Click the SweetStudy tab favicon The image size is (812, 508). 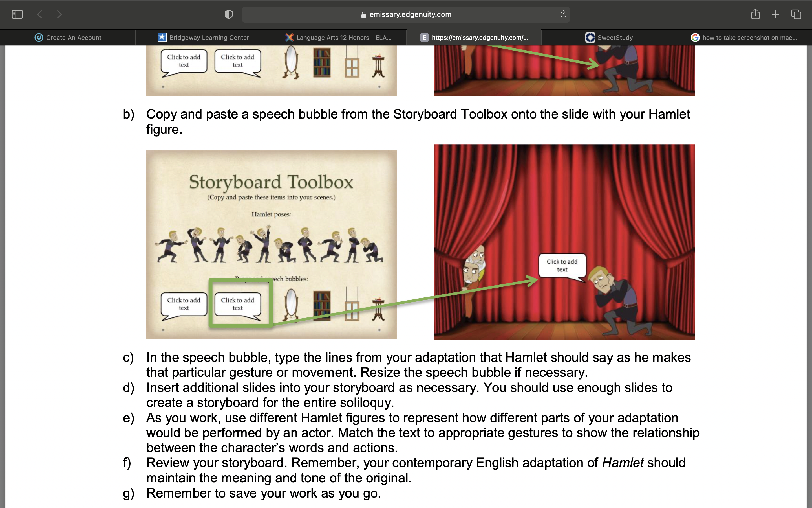590,37
